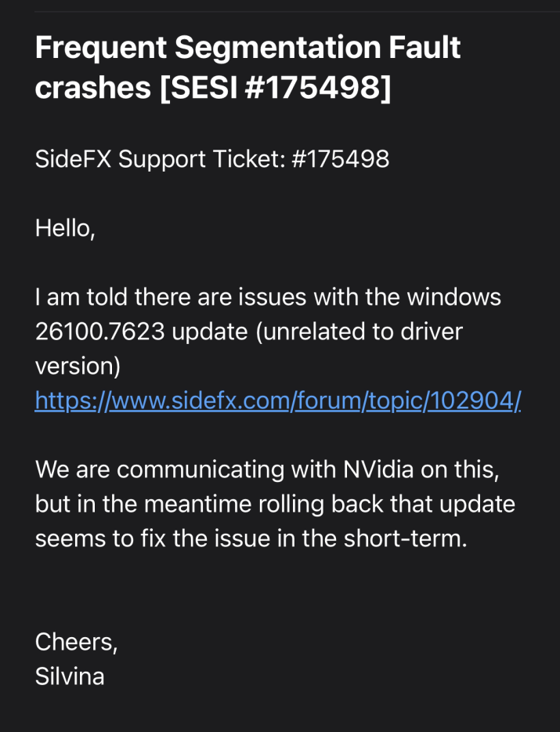This screenshot has width=560, height=732.
Task: Click the "26100.7623" update number
Action: [x=99, y=332]
